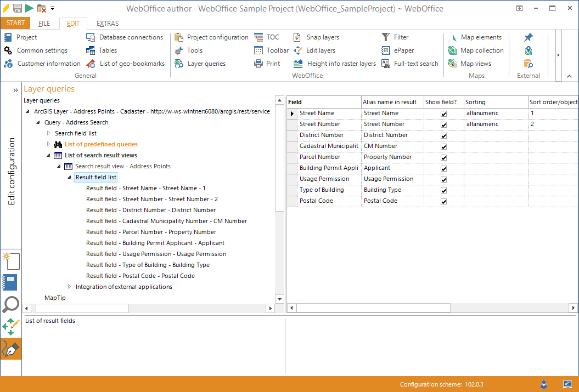Click the green run project icon

pos(29,8)
